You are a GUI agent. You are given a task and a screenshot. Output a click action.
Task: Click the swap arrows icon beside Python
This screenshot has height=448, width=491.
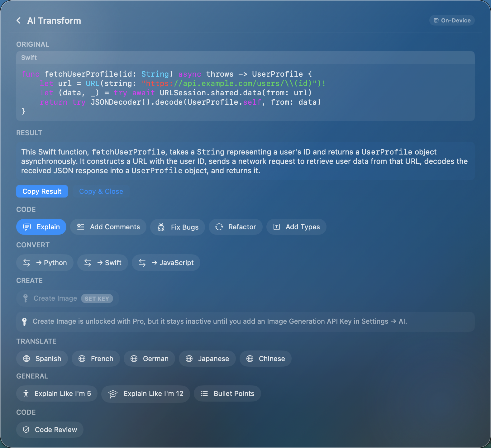coord(27,263)
